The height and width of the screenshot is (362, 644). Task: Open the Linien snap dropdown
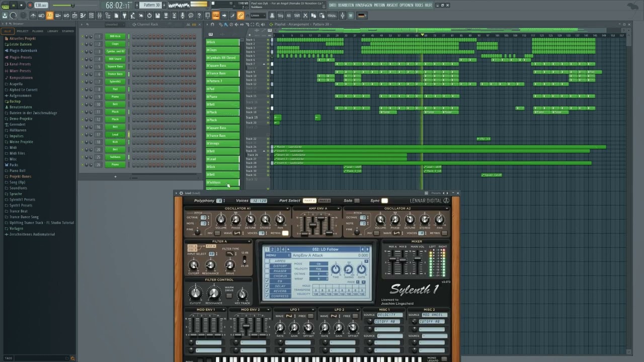pyautogui.click(x=258, y=16)
